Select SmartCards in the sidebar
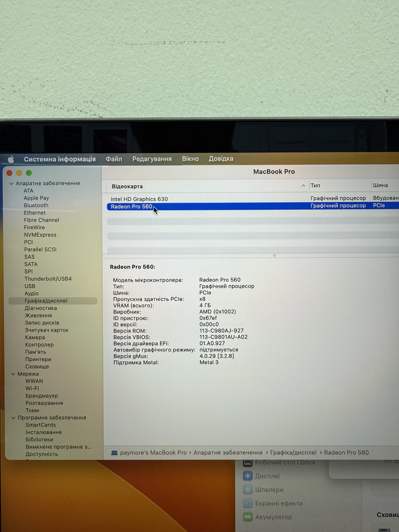Viewport: 399px width, 532px height. click(x=41, y=425)
